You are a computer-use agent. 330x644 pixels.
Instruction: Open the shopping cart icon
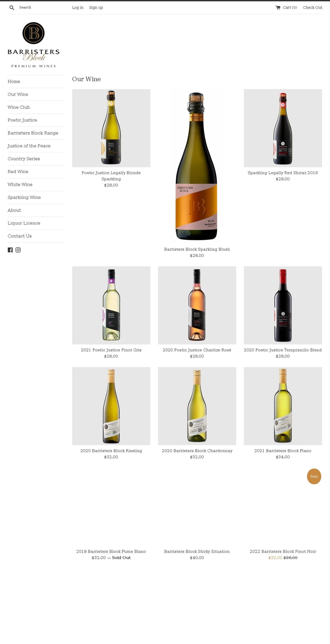click(278, 8)
